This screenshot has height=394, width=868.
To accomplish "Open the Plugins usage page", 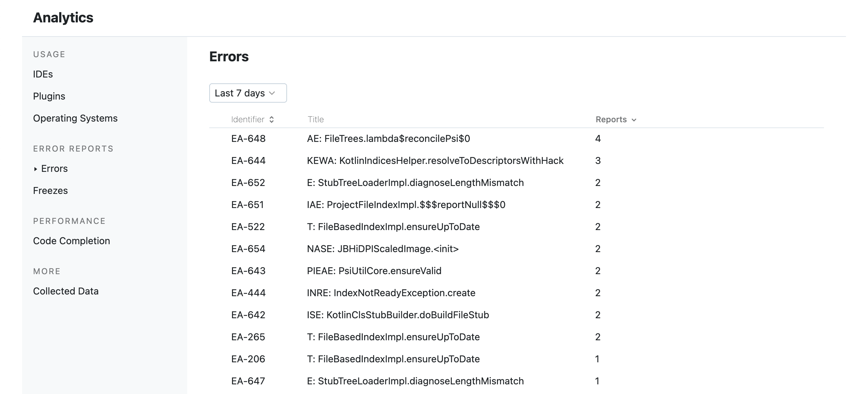I will (x=49, y=96).
